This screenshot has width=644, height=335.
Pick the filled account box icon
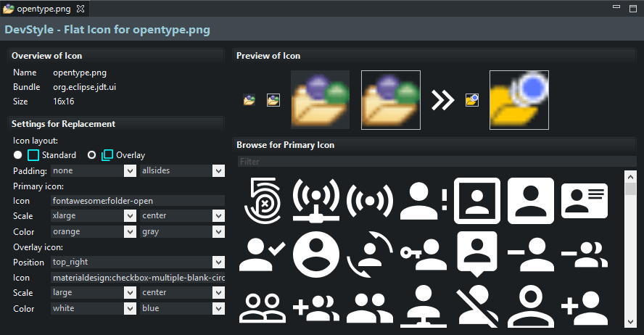531,201
